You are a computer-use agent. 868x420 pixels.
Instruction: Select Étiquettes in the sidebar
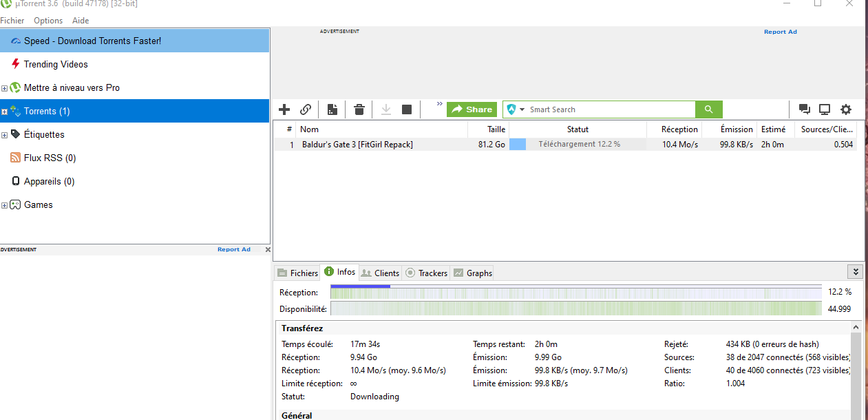[x=135, y=134]
